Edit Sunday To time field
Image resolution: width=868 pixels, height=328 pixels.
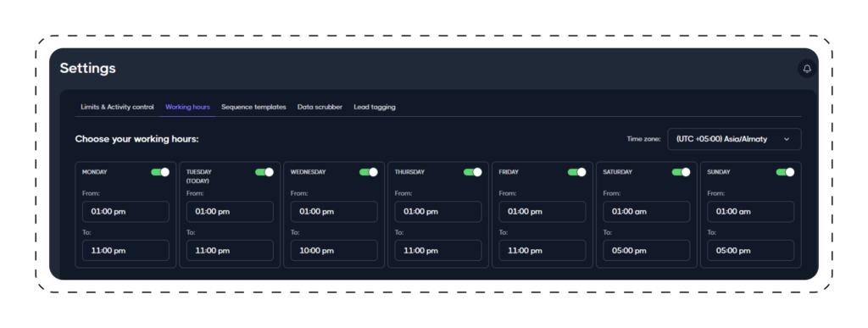(751, 251)
